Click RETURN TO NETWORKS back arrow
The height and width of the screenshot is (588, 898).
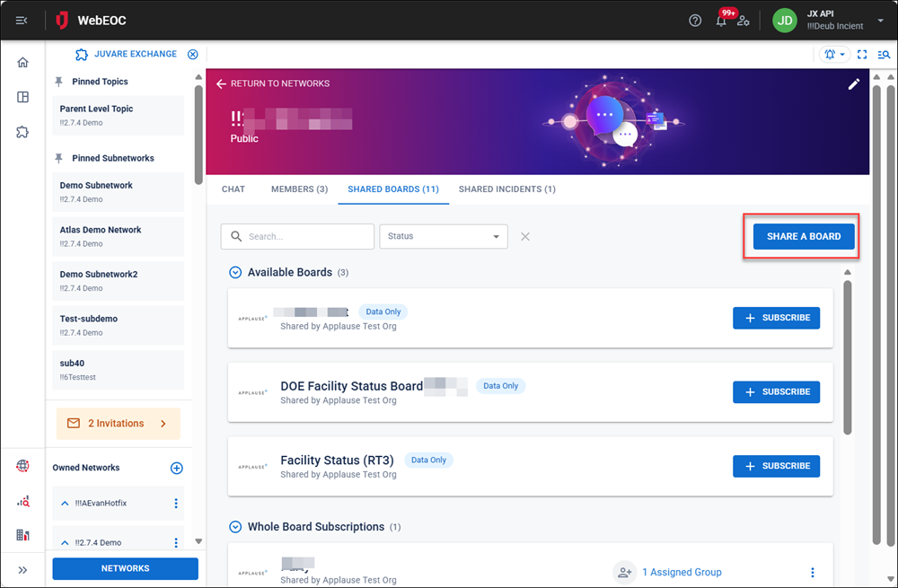point(274,83)
